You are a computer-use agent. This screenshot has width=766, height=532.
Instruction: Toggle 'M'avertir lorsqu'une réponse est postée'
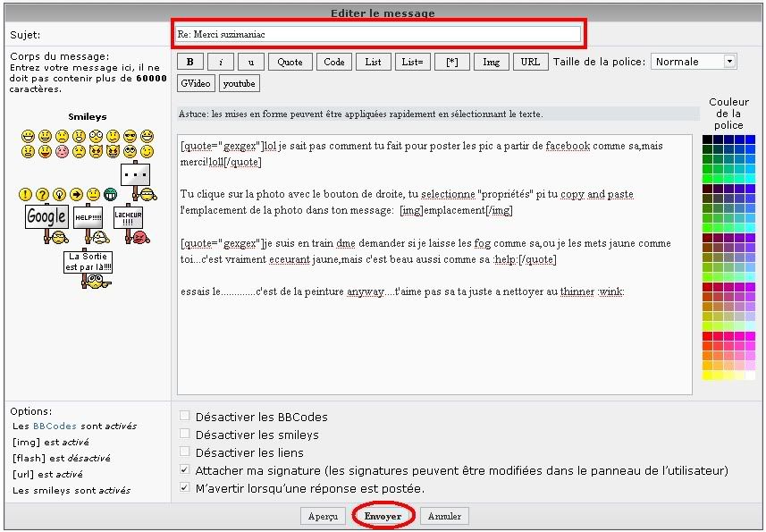[184, 488]
